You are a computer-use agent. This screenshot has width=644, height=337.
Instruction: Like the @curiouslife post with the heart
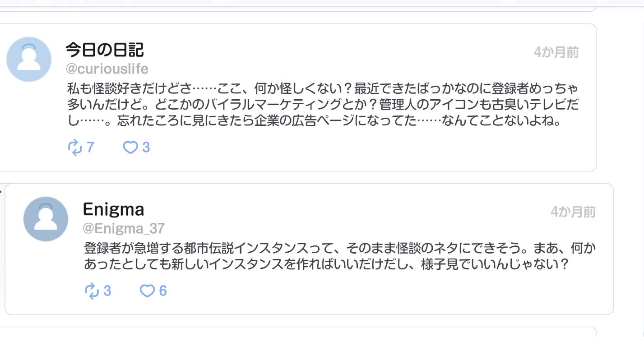coord(130,147)
